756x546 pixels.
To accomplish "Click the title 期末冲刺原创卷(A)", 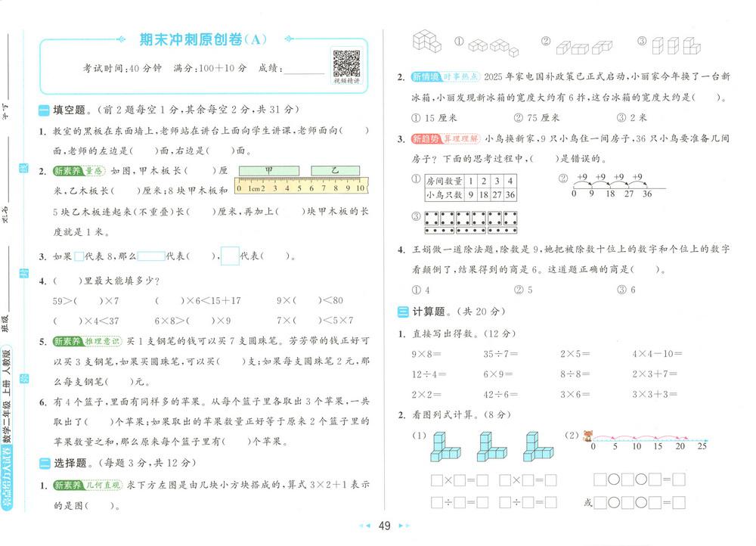I will click(203, 39).
